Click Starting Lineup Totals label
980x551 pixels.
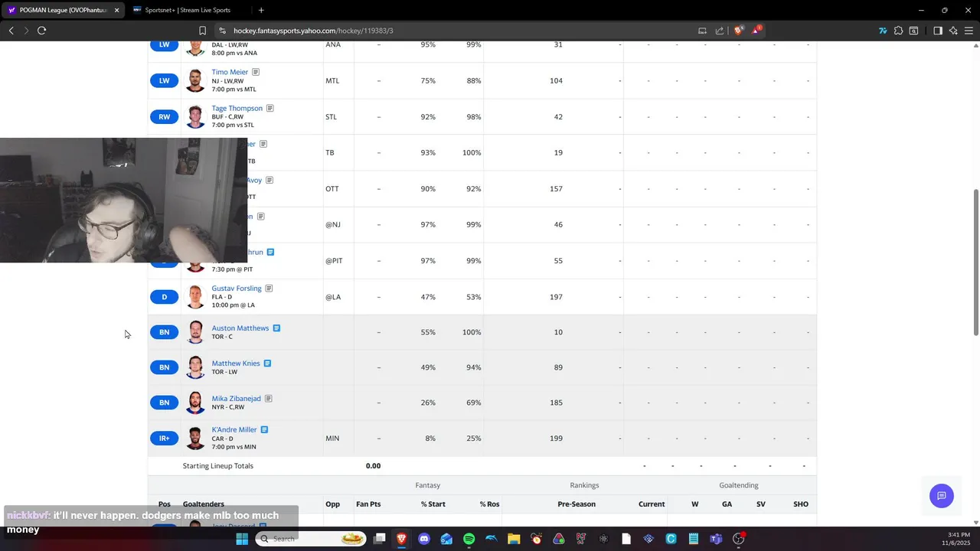tap(217, 466)
